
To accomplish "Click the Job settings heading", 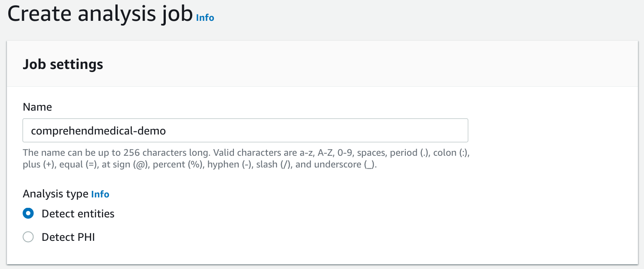I will click(x=63, y=65).
